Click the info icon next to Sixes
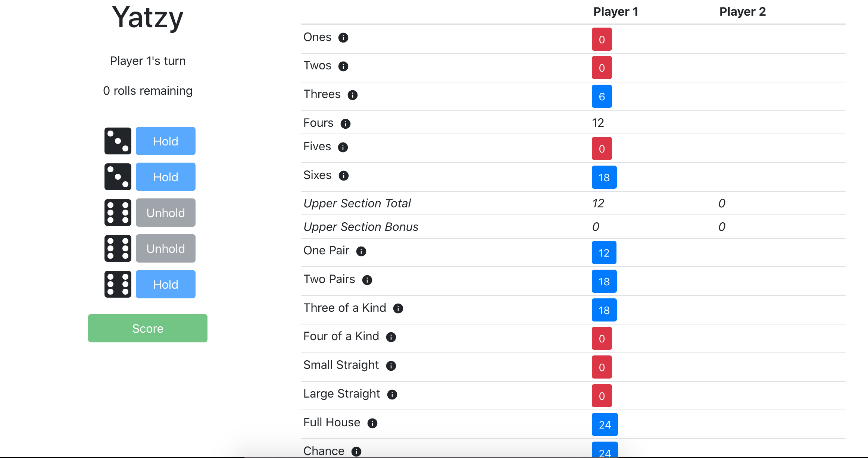The width and height of the screenshot is (868, 458). point(344,176)
